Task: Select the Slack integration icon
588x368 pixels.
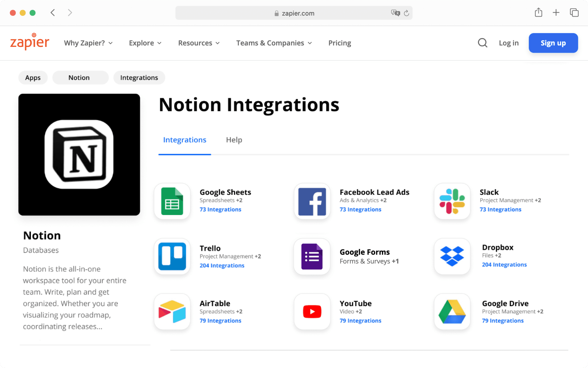Action: (x=452, y=201)
